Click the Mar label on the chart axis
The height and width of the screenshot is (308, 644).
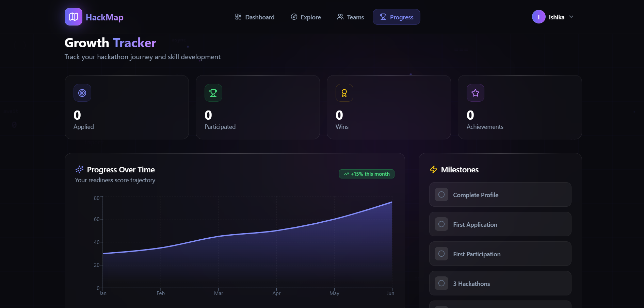(219, 293)
